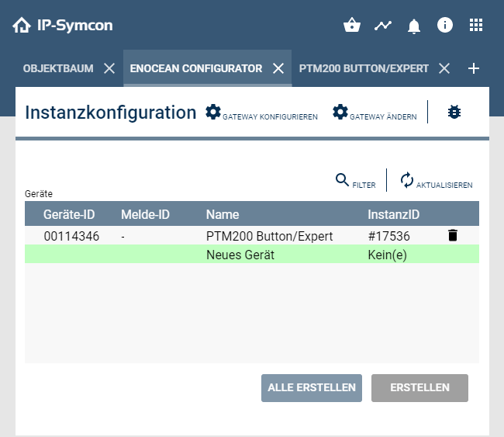The width and height of the screenshot is (504, 437).
Task: Show notifications via the bell icon
Action: [x=414, y=26]
